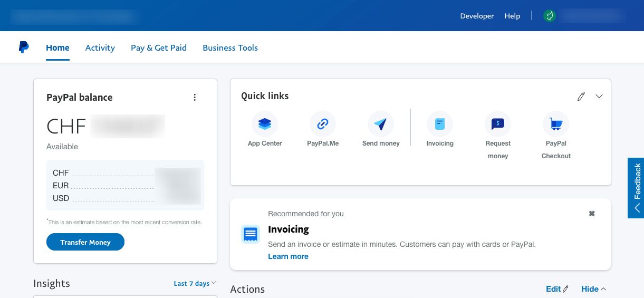Click Learn more under Invoicing
Viewport: 644px width, 298px height.
pyautogui.click(x=288, y=256)
